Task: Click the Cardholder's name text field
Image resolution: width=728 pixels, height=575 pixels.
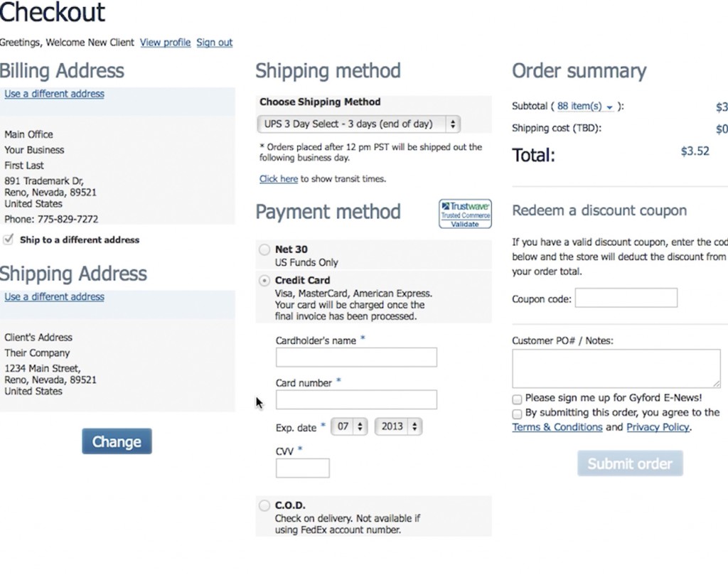Action: (x=355, y=358)
